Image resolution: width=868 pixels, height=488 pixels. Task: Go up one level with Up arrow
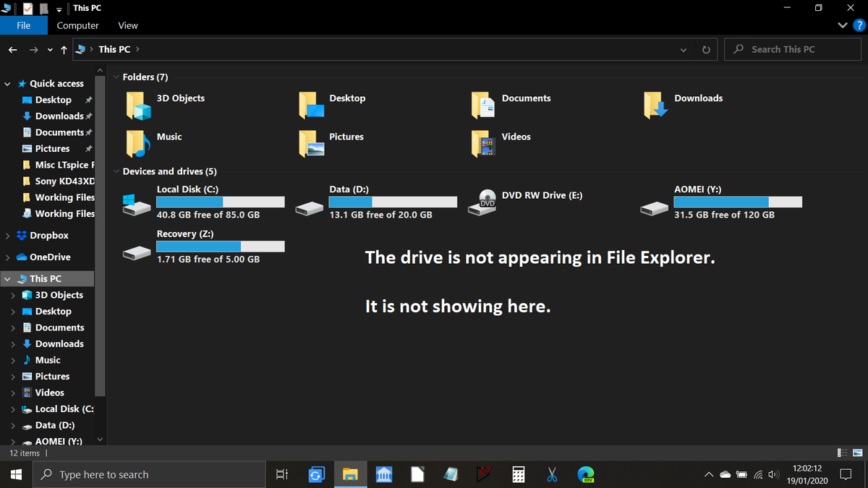coord(64,50)
